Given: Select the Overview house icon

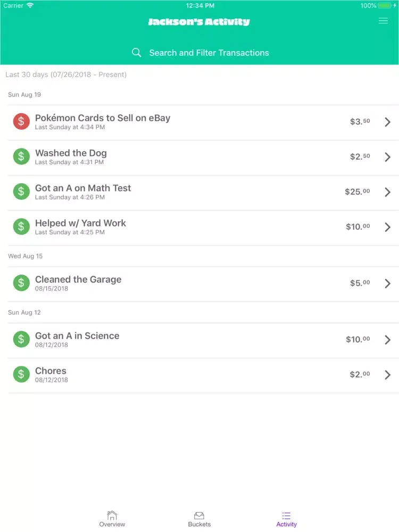Looking at the screenshot, I should coord(112,516).
